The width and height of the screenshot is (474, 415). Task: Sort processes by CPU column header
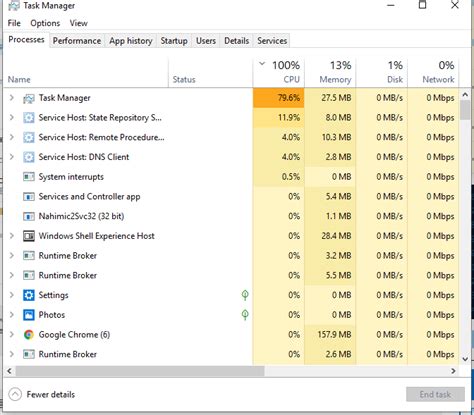coord(279,72)
